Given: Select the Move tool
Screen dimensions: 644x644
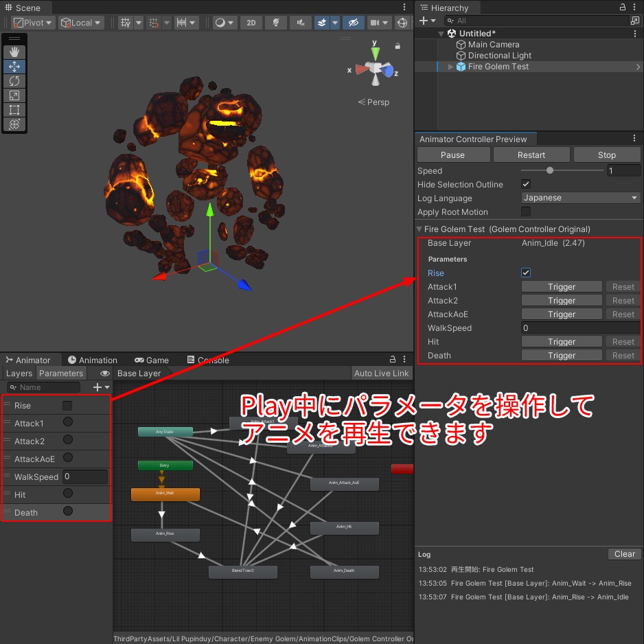Looking at the screenshot, I should [14, 66].
